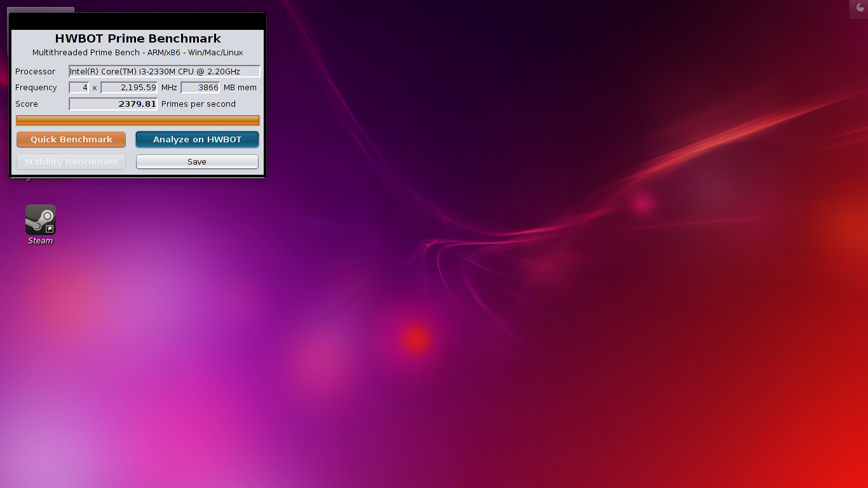Click the HWBOT Prime Benchmark heading
Screen dimensions: 868x488
(138, 39)
